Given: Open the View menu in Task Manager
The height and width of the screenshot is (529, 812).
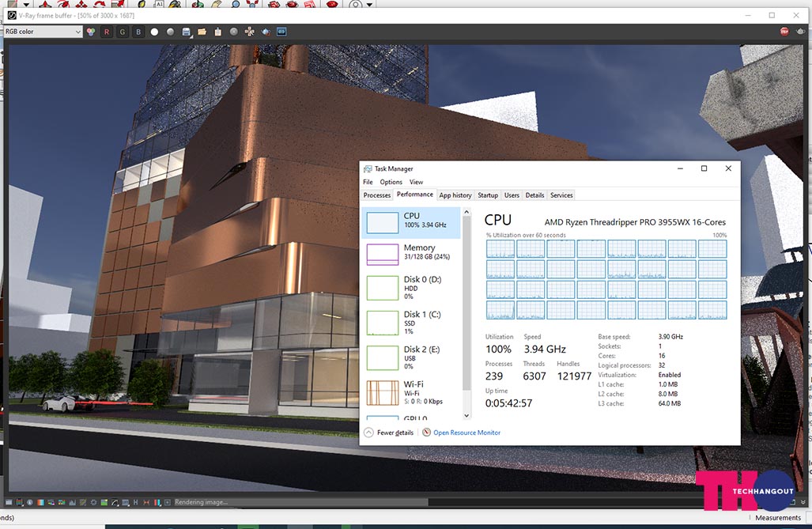Looking at the screenshot, I should click(x=417, y=182).
